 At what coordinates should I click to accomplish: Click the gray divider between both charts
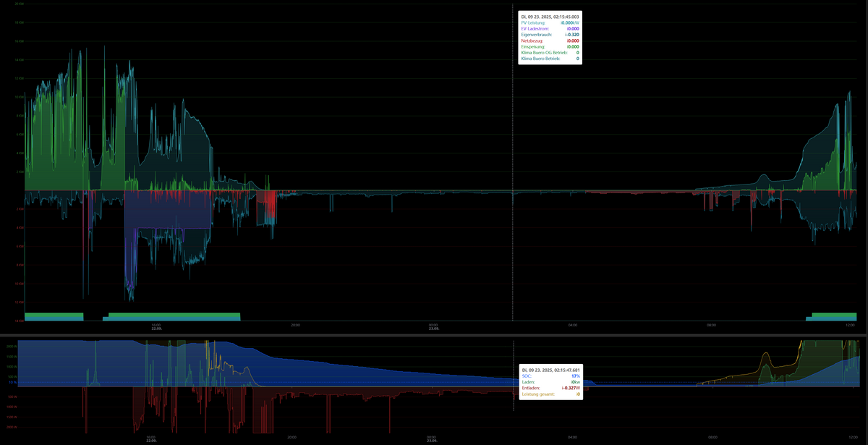point(434,336)
